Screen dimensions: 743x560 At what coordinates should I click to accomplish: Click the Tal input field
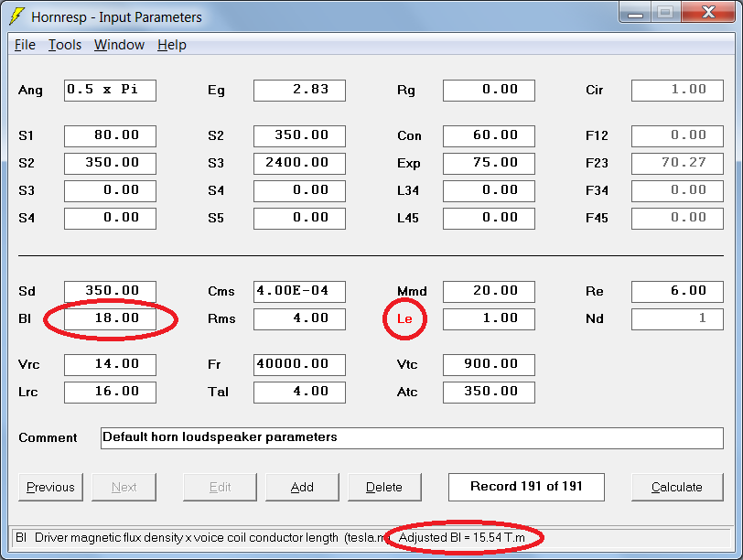tap(299, 393)
